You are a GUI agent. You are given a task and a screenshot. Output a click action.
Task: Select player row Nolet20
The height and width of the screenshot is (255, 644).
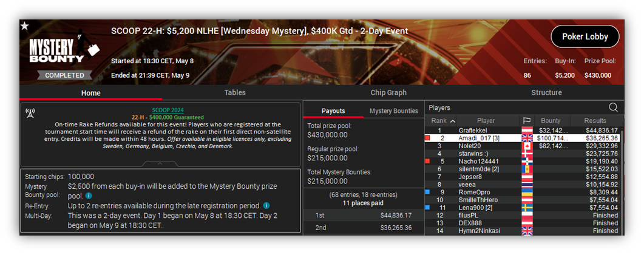pos(523,146)
